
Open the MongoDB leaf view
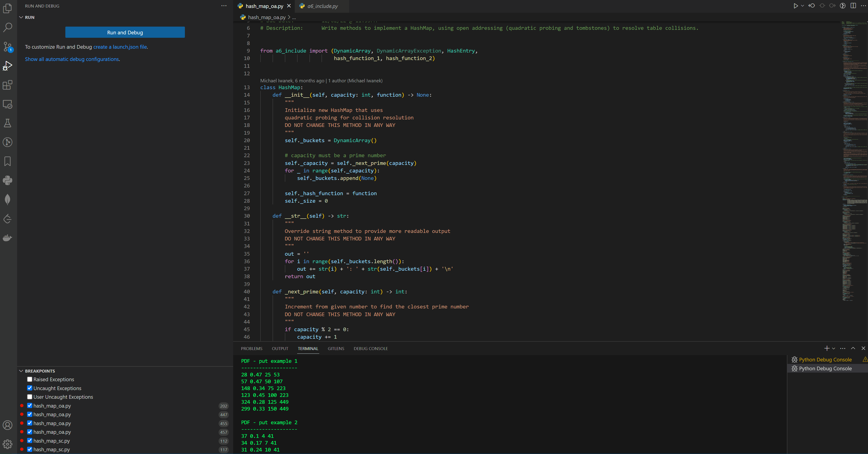8,199
